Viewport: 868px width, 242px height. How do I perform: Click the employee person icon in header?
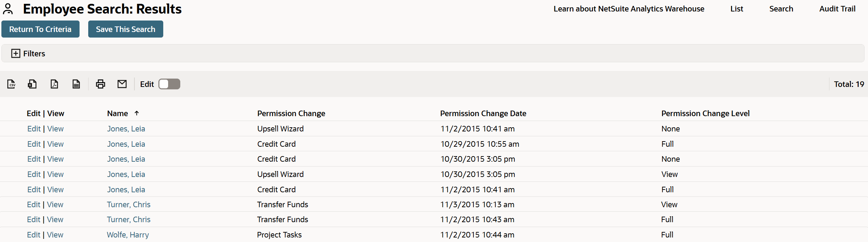click(x=8, y=9)
